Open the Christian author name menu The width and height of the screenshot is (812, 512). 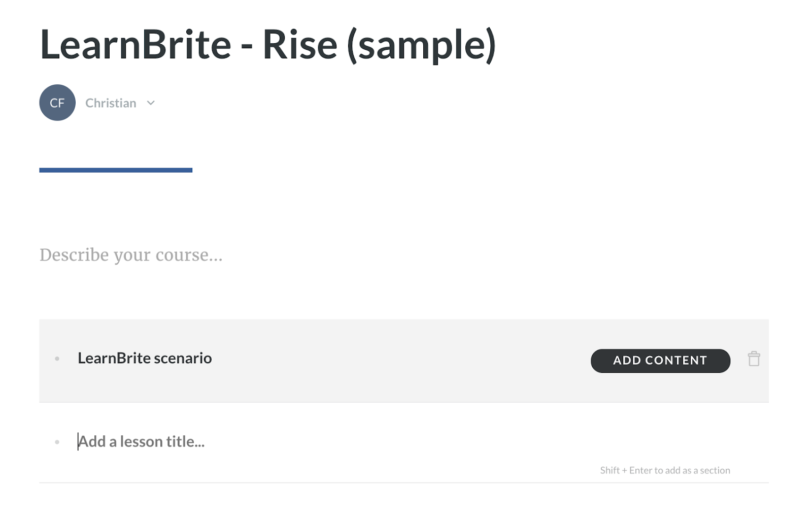point(111,103)
